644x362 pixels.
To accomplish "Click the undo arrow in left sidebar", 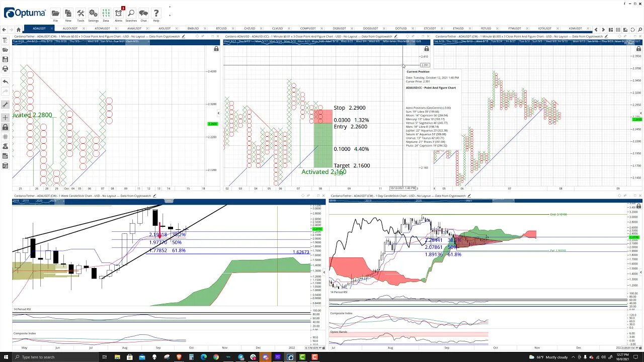I will click(5, 81).
